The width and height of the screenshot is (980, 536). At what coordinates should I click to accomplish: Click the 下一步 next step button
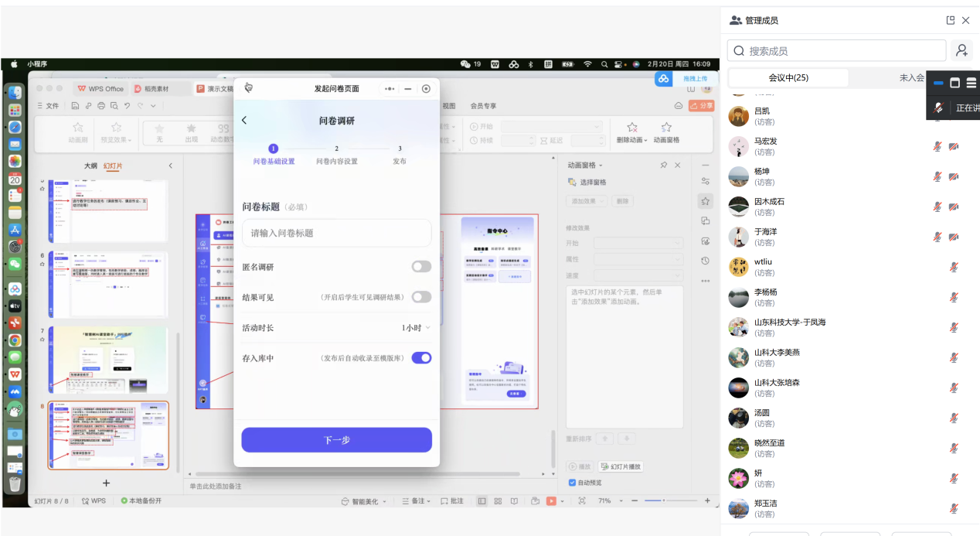336,440
